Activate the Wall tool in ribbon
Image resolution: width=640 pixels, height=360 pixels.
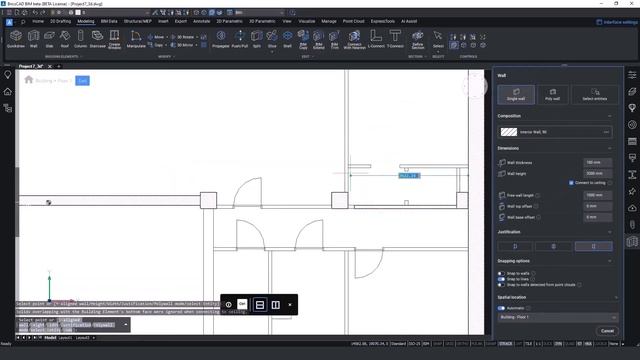coord(33,39)
